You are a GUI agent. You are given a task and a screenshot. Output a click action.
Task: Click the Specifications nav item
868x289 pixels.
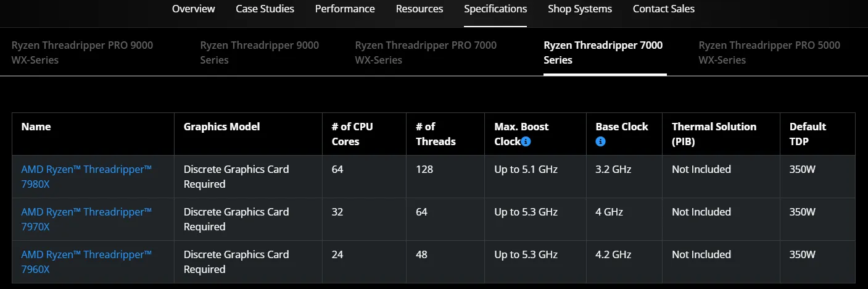click(x=495, y=9)
